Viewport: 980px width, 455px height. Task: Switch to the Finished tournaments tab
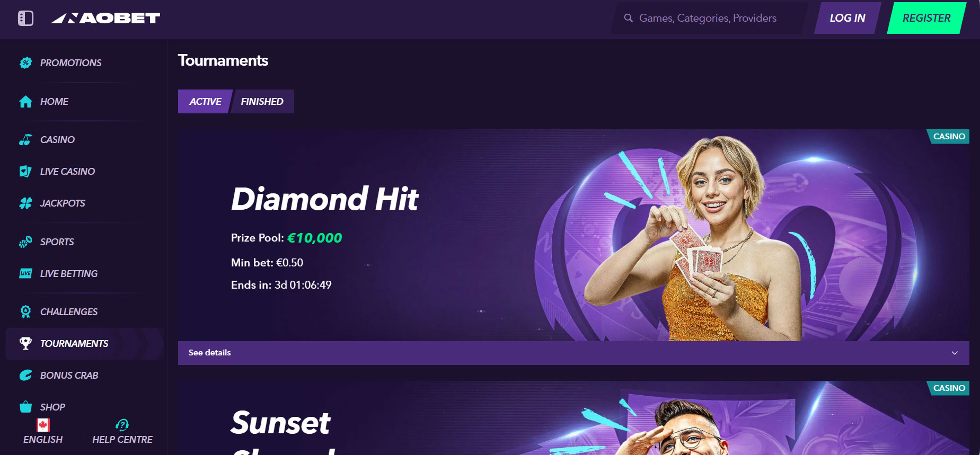click(262, 101)
